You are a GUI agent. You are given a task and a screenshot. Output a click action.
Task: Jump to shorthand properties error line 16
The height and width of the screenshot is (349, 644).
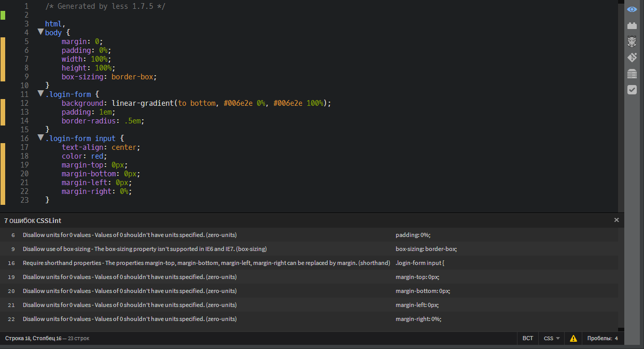(206, 263)
